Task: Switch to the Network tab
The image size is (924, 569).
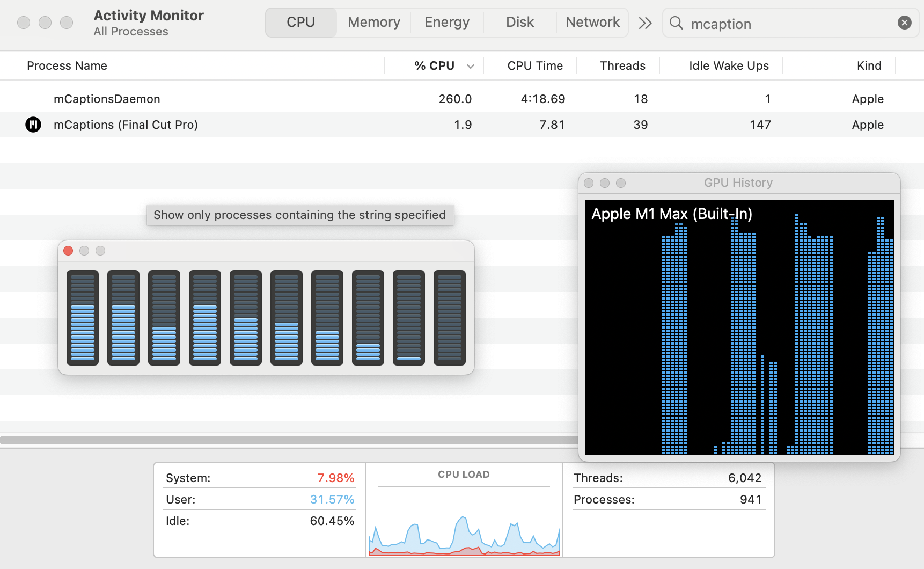Action: (592, 23)
